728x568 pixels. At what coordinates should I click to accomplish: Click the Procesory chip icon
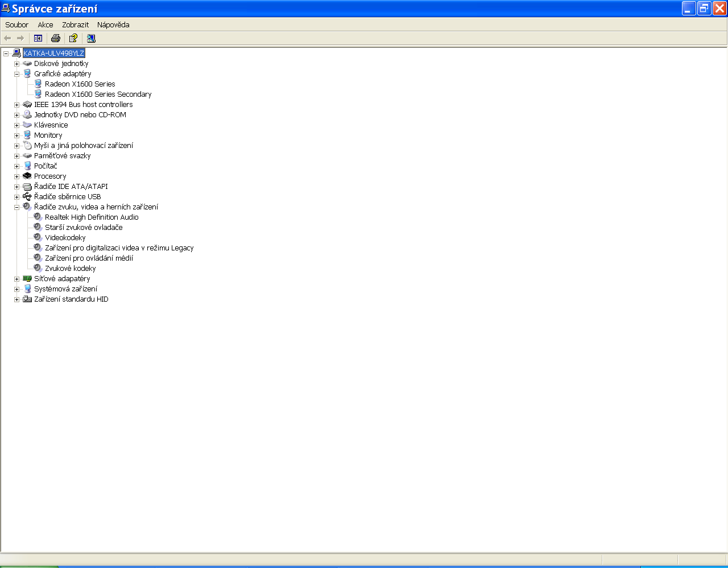[x=27, y=176]
